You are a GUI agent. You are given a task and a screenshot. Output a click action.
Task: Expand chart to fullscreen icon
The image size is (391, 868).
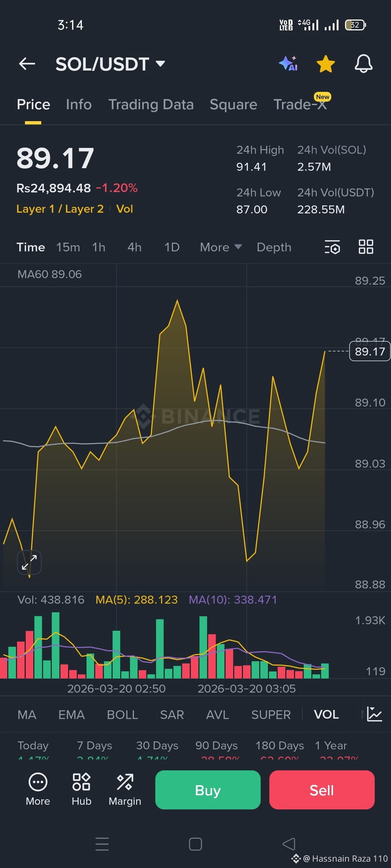[29, 562]
